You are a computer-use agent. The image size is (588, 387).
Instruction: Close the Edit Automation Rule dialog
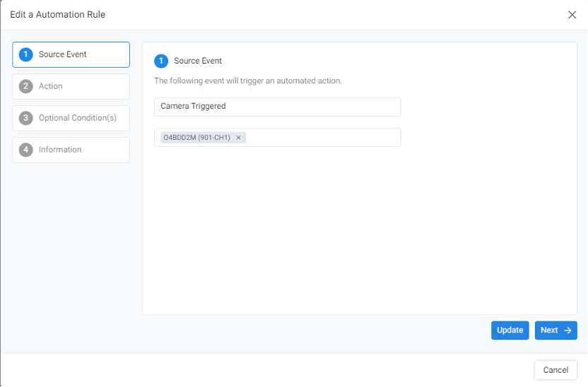click(x=572, y=15)
